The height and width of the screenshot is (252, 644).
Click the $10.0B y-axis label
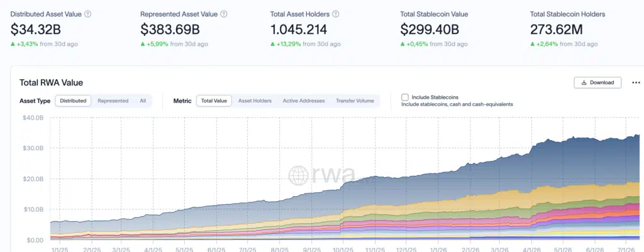coord(33,209)
